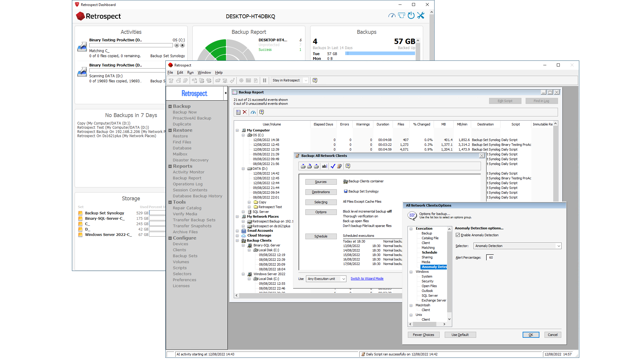
Task: Click the Fewer Choices button
Action: 423,335
